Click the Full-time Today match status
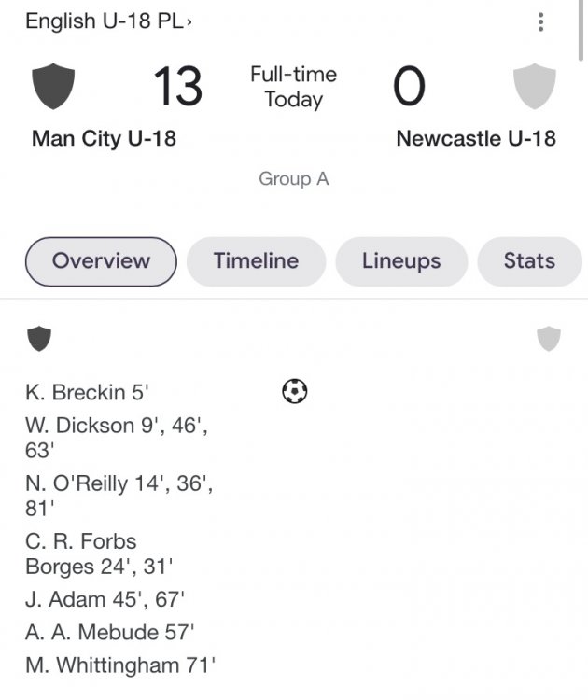The height and width of the screenshot is (700, 588). tap(293, 87)
